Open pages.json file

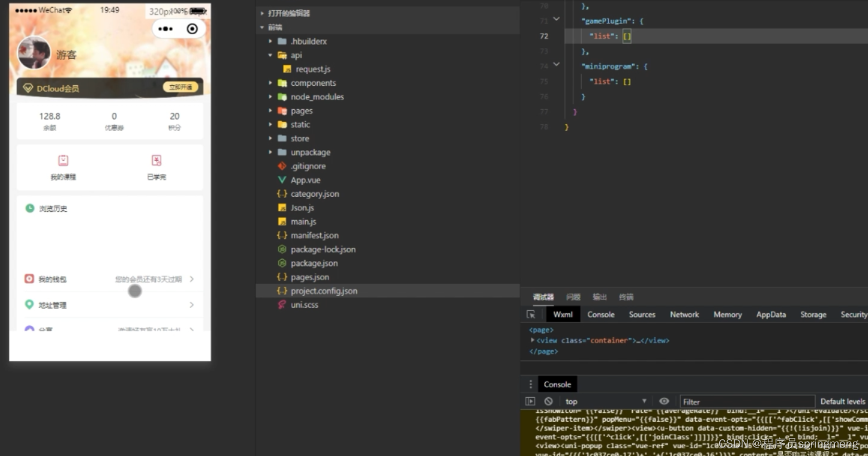pyautogui.click(x=310, y=277)
